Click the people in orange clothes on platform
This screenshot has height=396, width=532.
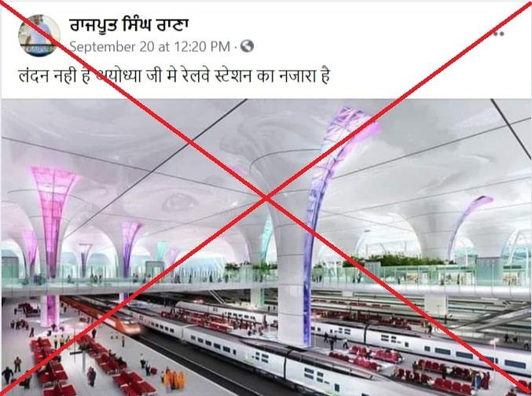[175, 379]
